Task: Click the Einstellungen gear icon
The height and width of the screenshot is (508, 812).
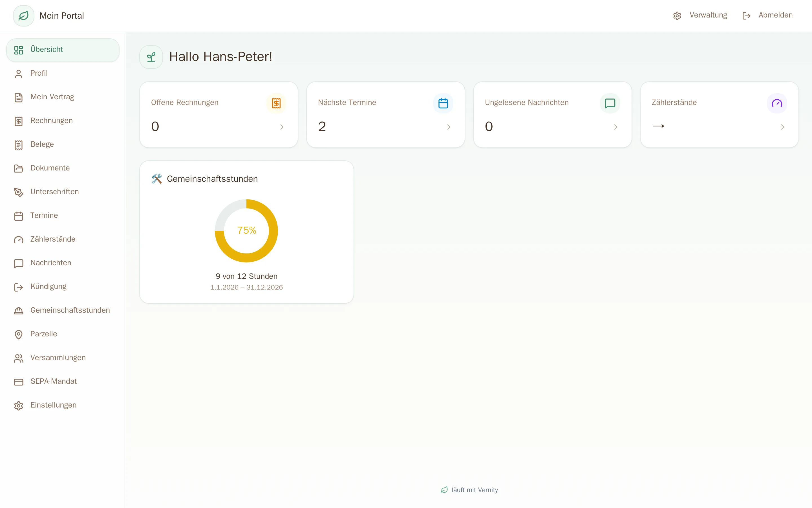Action: [x=18, y=406]
